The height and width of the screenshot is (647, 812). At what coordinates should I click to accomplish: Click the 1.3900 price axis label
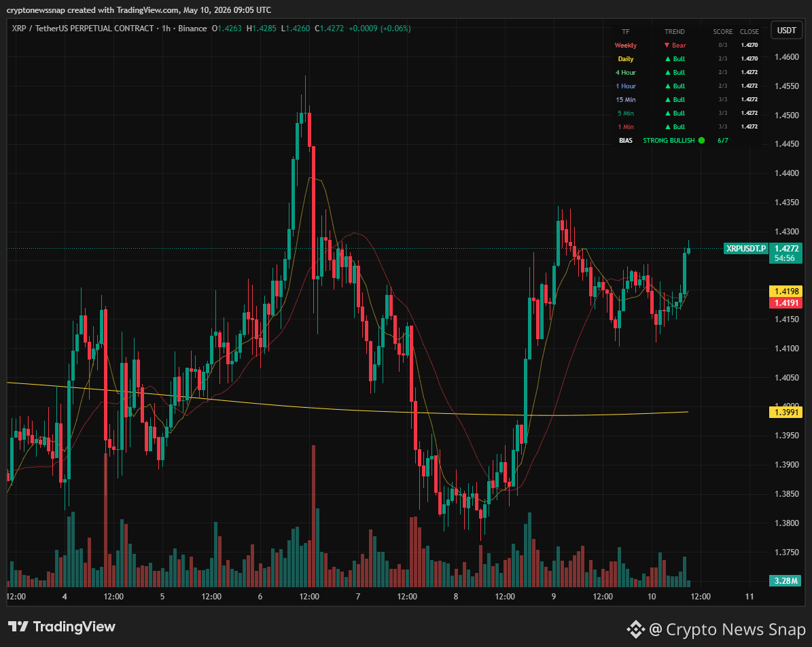[787, 465]
